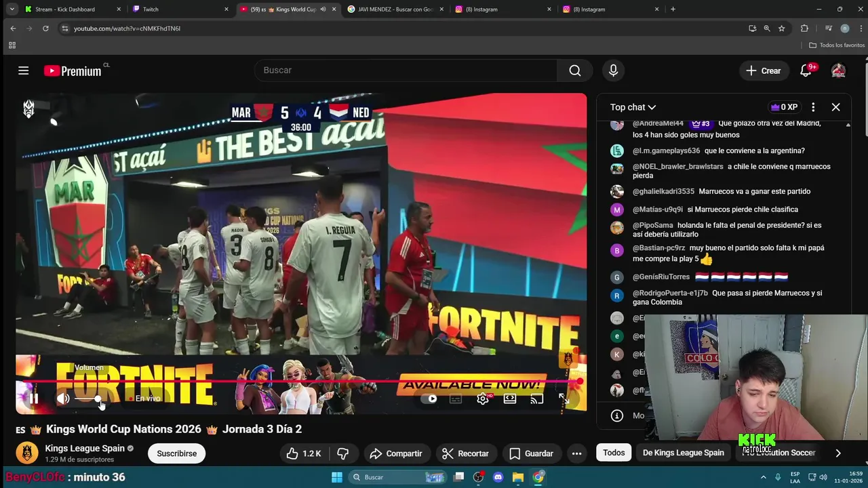Open the zoom magnifier icon in the address bar
The image size is (868, 488).
pyautogui.click(x=767, y=28)
